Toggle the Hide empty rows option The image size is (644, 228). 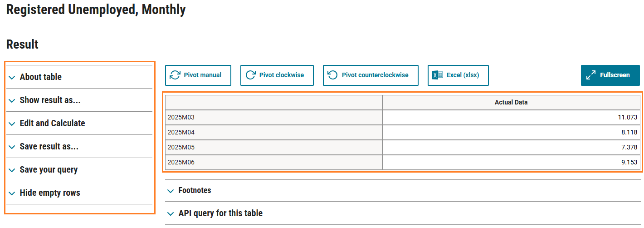[50, 193]
